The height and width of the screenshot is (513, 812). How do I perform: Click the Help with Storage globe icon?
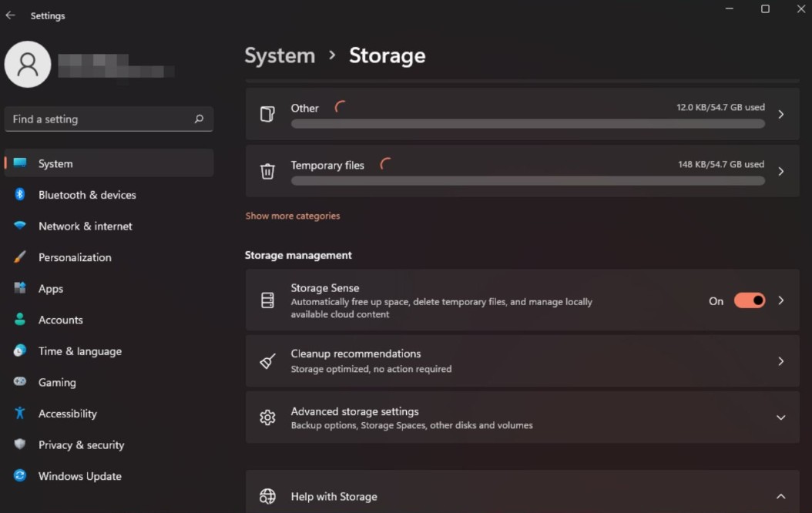pos(267,496)
